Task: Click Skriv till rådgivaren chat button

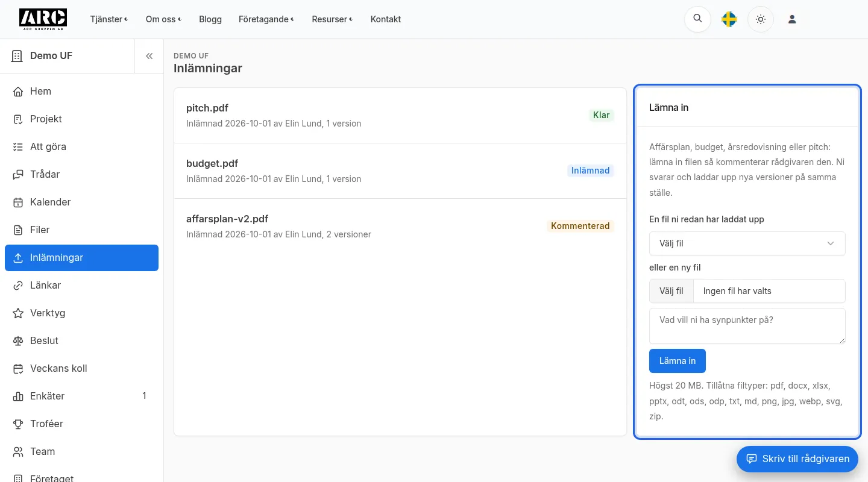Action: [x=797, y=459]
